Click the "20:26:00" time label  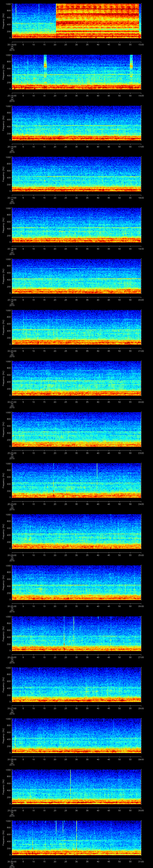click(x=12, y=657)
